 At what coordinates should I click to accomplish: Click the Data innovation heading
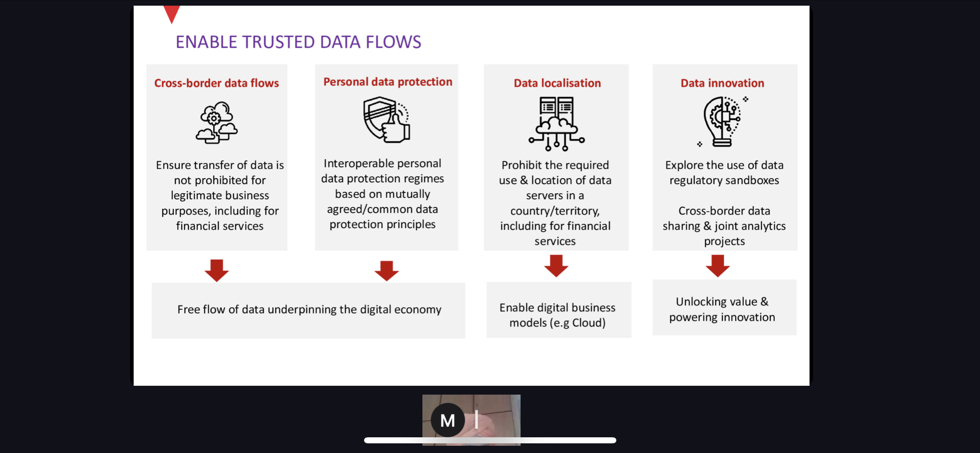722,83
